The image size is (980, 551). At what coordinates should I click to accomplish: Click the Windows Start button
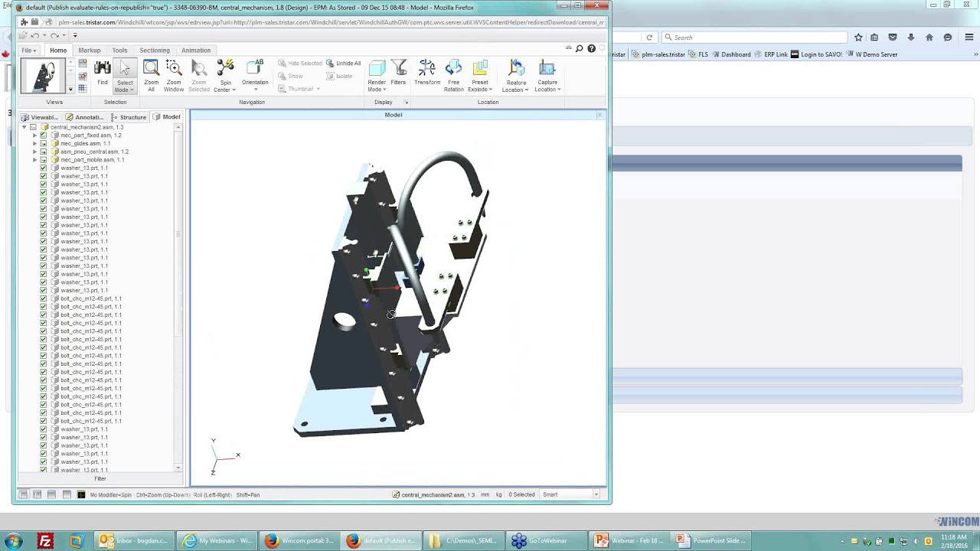click(x=12, y=541)
